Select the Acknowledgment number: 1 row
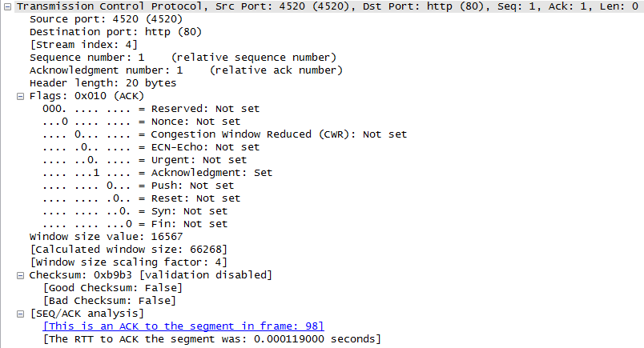 coord(186,70)
